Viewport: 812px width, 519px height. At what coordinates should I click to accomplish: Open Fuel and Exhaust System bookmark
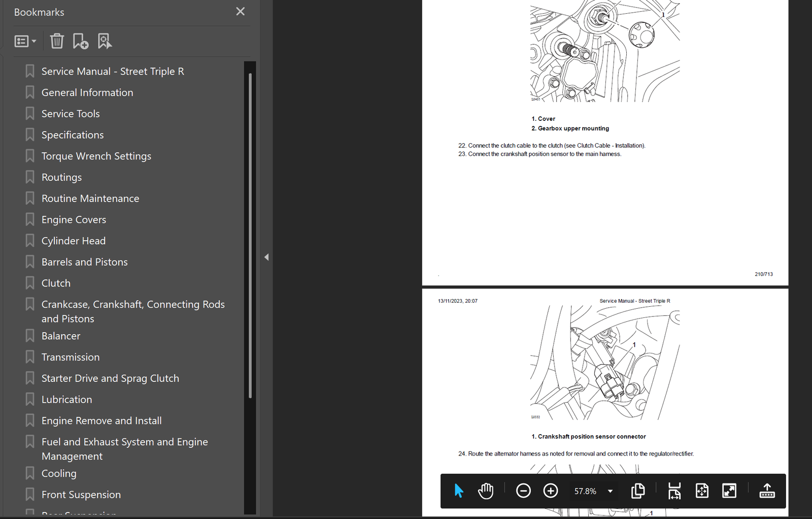click(125, 449)
